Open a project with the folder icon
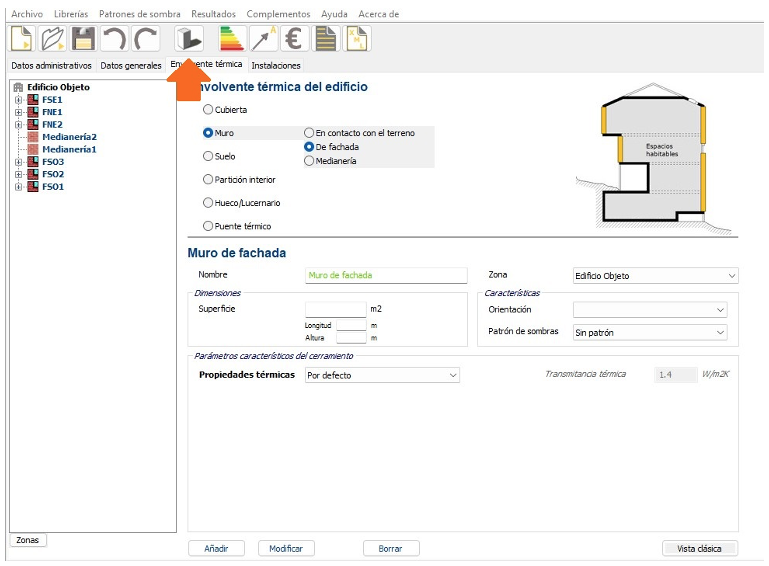This screenshot has height=566, width=769. (53, 38)
